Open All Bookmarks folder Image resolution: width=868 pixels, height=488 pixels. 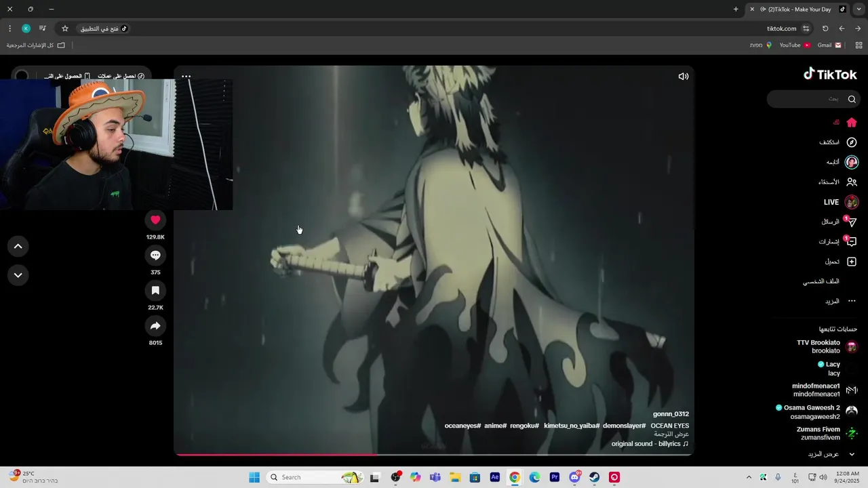[x=35, y=45]
